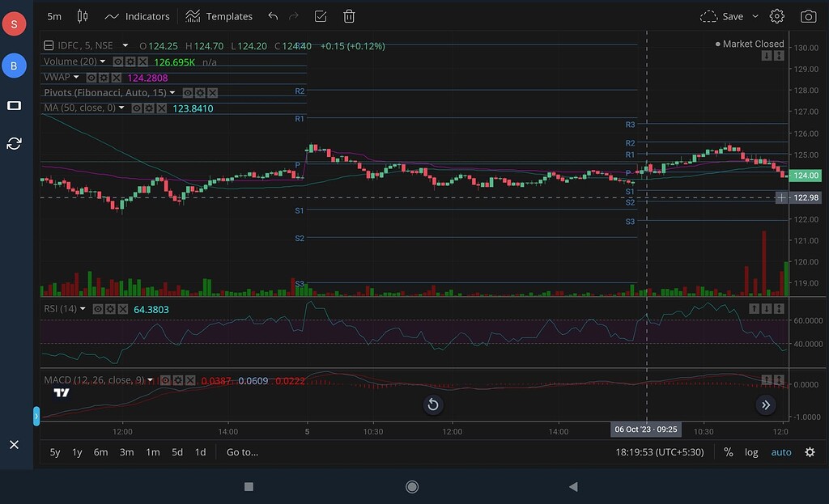Open chart settings via the gear icon
The height and width of the screenshot is (504, 829).
click(776, 16)
